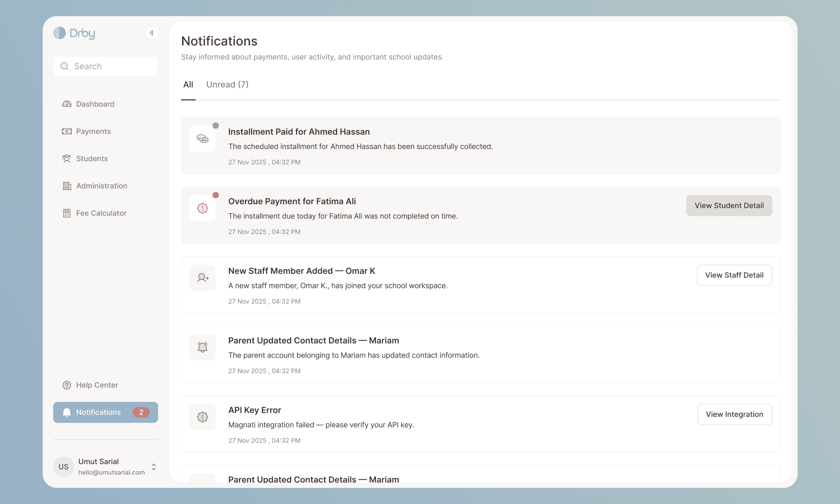Open the Students page
840x504 pixels.
92,159
